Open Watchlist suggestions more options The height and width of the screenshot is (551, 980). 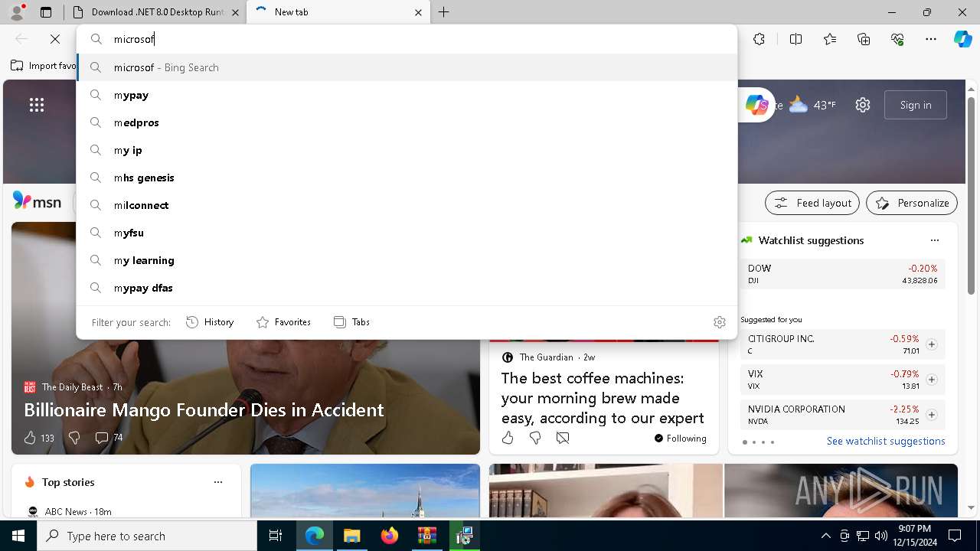[934, 240]
